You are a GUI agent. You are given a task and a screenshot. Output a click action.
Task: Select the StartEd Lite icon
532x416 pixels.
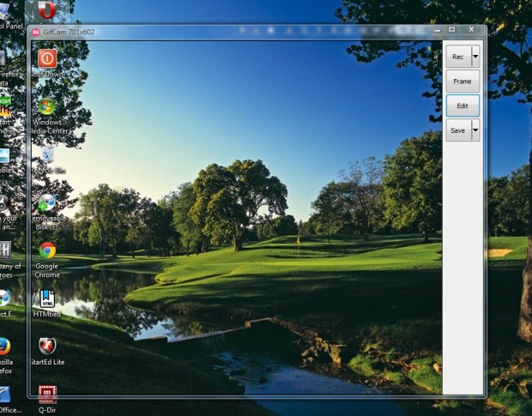(x=47, y=347)
